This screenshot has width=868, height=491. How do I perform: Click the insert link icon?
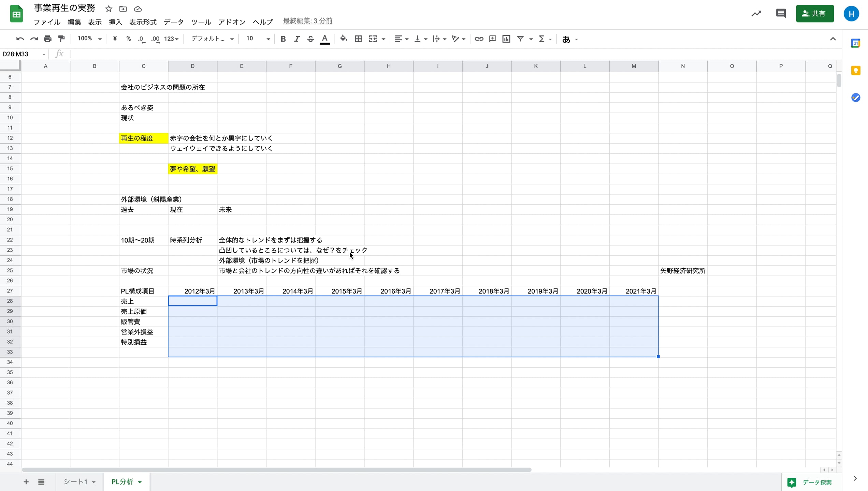point(479,39)
